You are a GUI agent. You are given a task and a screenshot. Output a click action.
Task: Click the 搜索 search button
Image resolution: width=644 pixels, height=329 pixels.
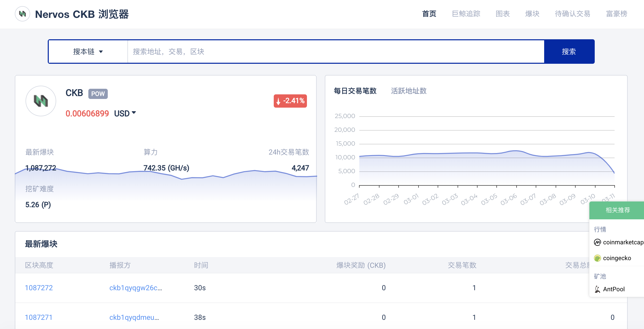tap(569, 51)
